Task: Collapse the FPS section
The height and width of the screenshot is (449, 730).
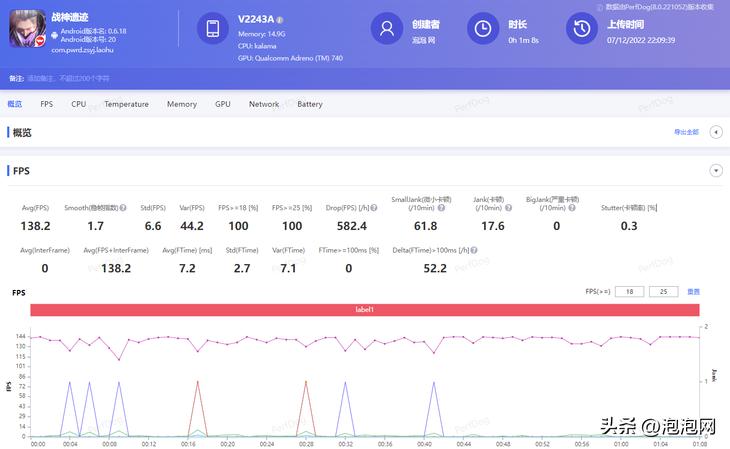Action: pos(715,171)
